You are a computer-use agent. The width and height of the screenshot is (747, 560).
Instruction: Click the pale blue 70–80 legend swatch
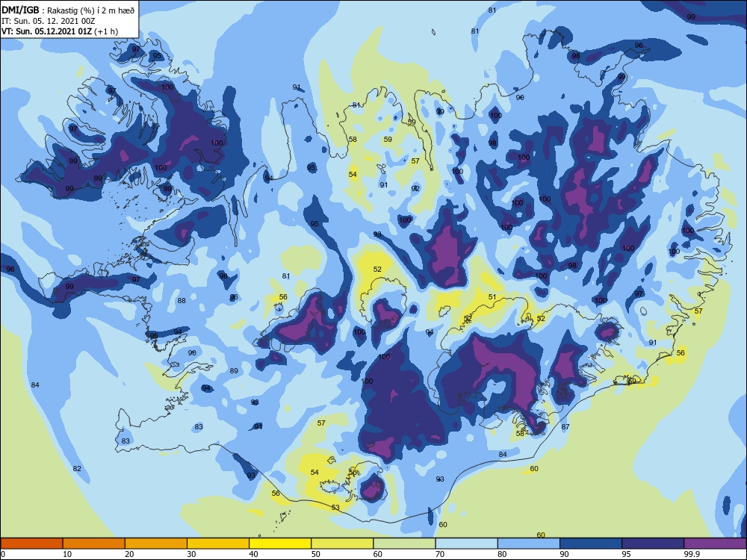466,544
